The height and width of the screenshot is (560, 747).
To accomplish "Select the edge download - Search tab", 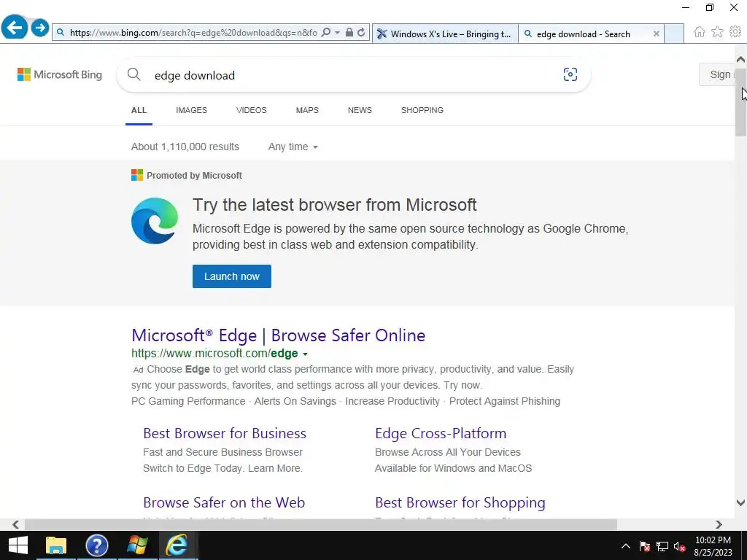I will 584,34.
